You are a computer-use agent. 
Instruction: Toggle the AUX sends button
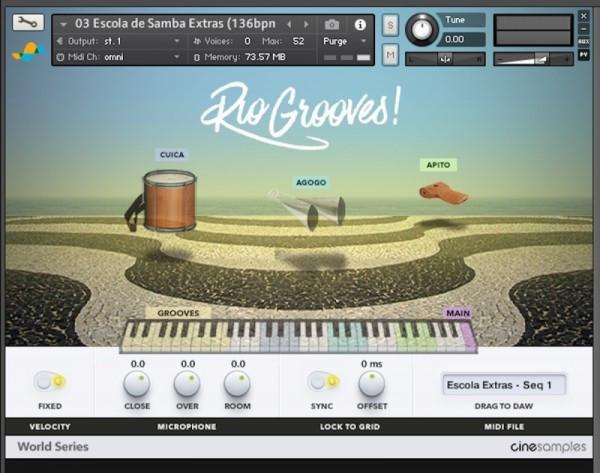tap(584, 41)
